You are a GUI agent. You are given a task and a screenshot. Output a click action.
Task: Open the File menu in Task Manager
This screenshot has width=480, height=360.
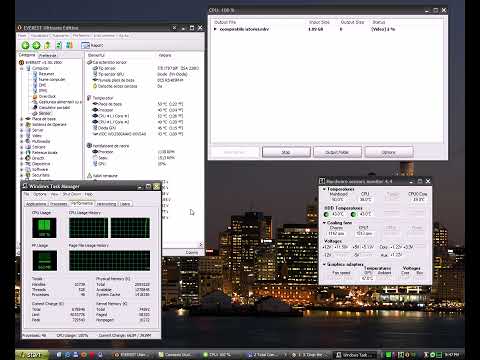click(x=26, y=194)
